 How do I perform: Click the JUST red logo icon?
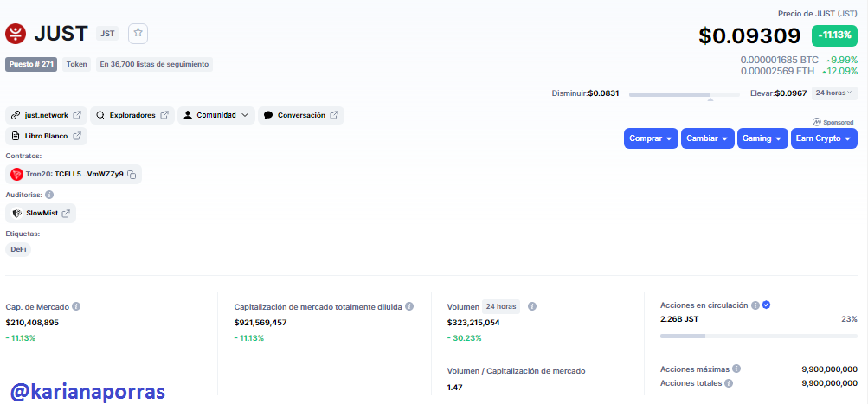[x=16, y=34]
